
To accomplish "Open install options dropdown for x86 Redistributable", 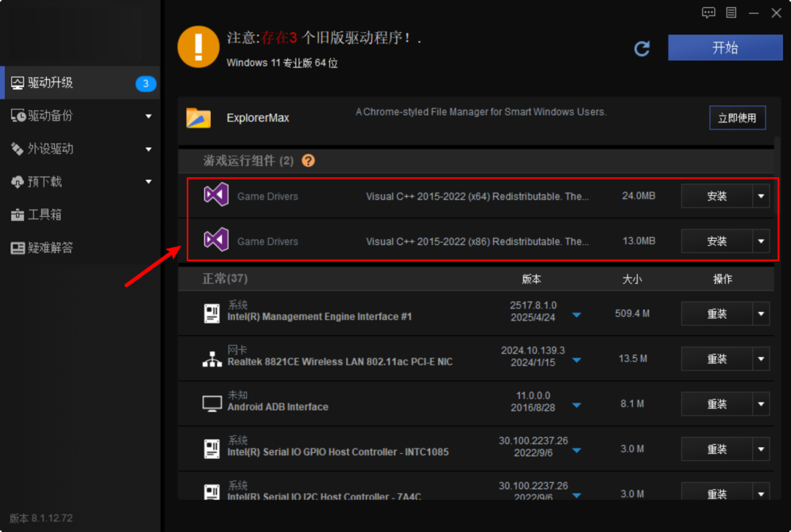I will tap(761, 241).
